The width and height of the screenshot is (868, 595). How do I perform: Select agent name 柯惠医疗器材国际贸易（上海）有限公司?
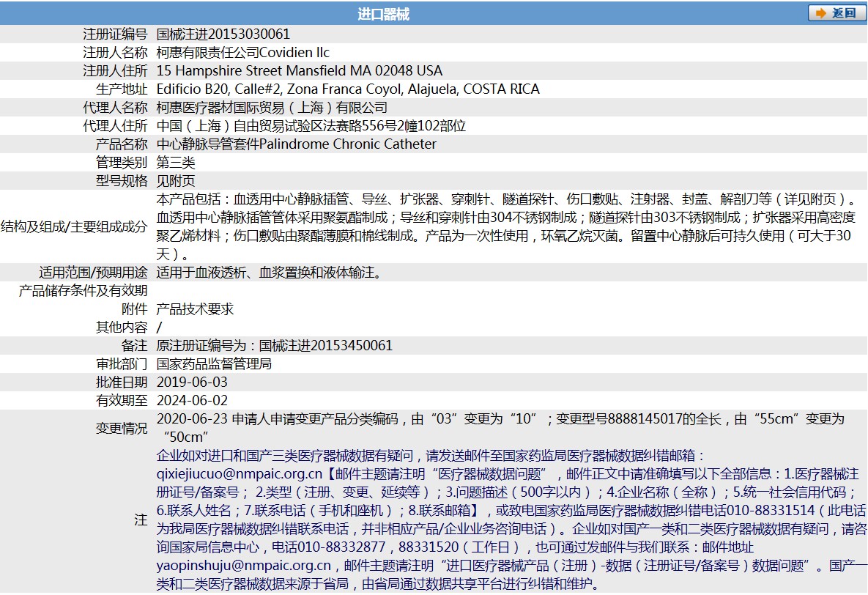coord(272,108)
